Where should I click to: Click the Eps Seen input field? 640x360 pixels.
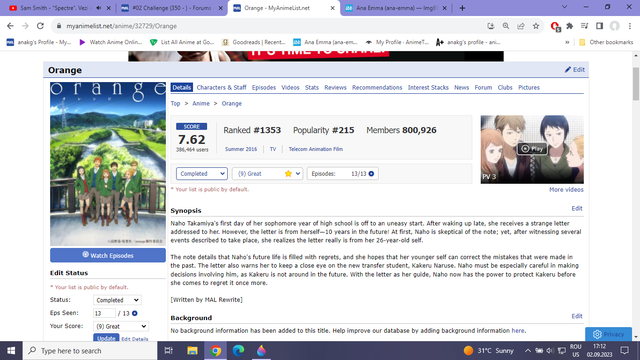pos(104,313)
